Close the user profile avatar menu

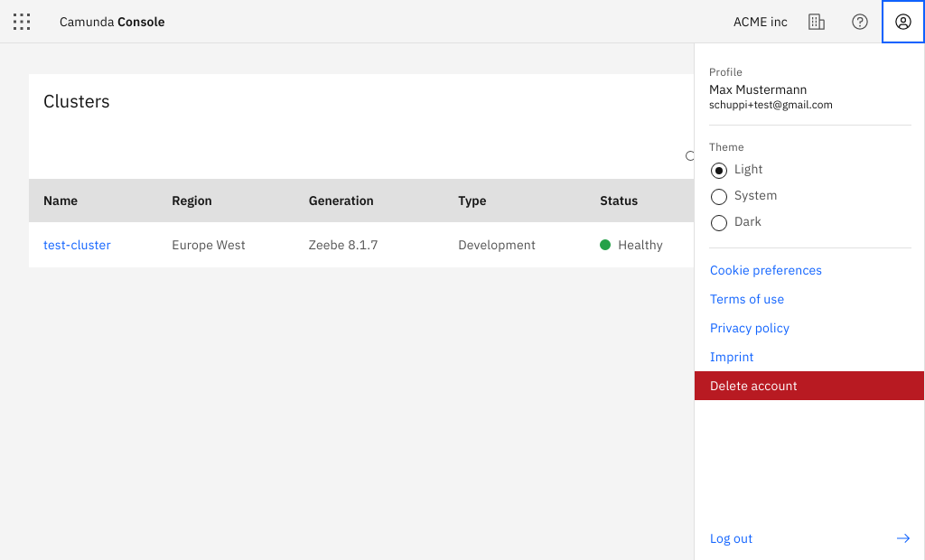point(902,22)
